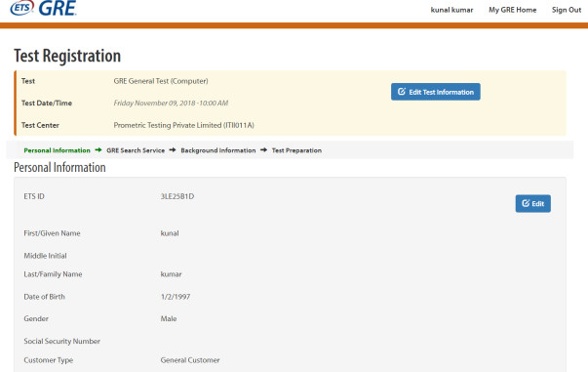Go to My GRE Home
Image resolution: width=588 pixels, height=372 pixels.
tap(512, 10)
